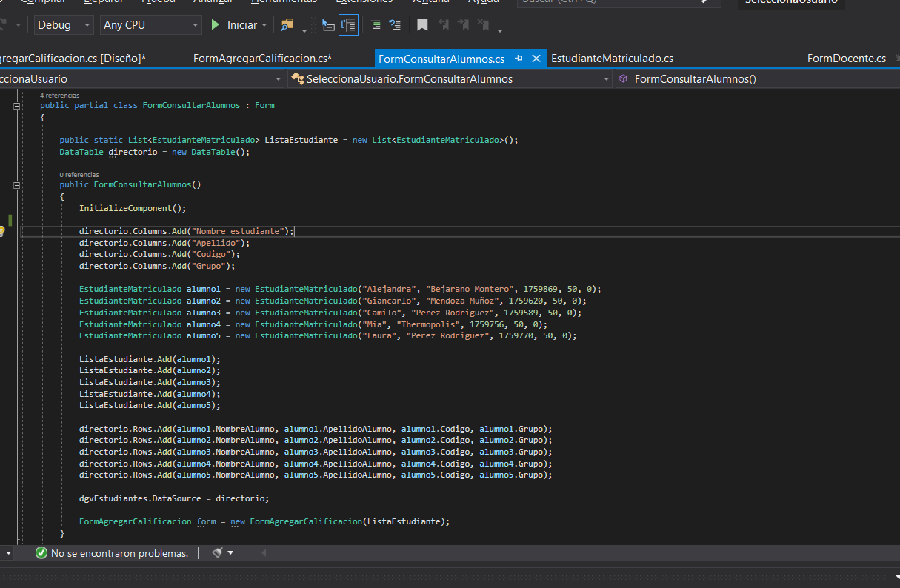900x588 pixels.
Task: Click 'ListaEstudiante.Add(alumno5);' line
Action: coord(150,406)
